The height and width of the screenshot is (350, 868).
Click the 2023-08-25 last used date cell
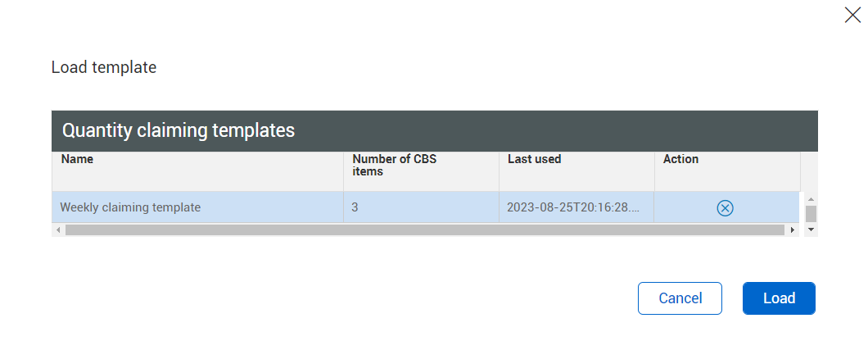pyautogui.click(x=573, y=207)
